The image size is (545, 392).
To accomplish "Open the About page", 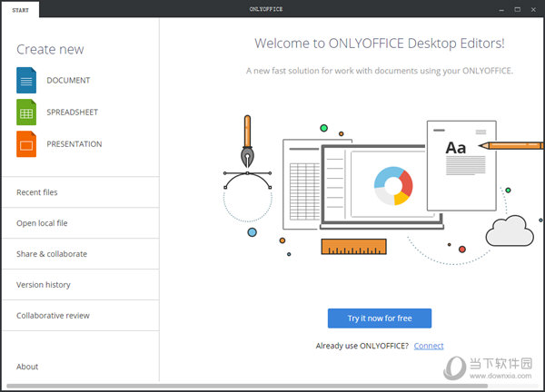I will pyautogui.click(x=27, y=367).
